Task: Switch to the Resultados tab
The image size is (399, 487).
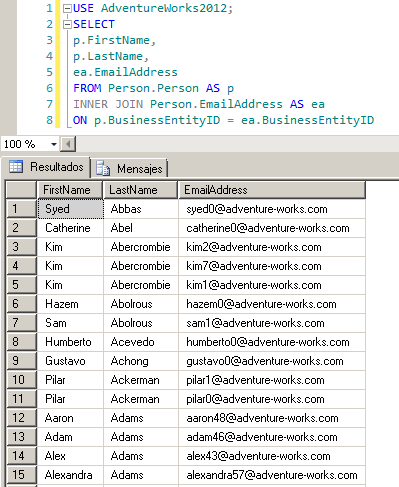Action: coord(46,167)
